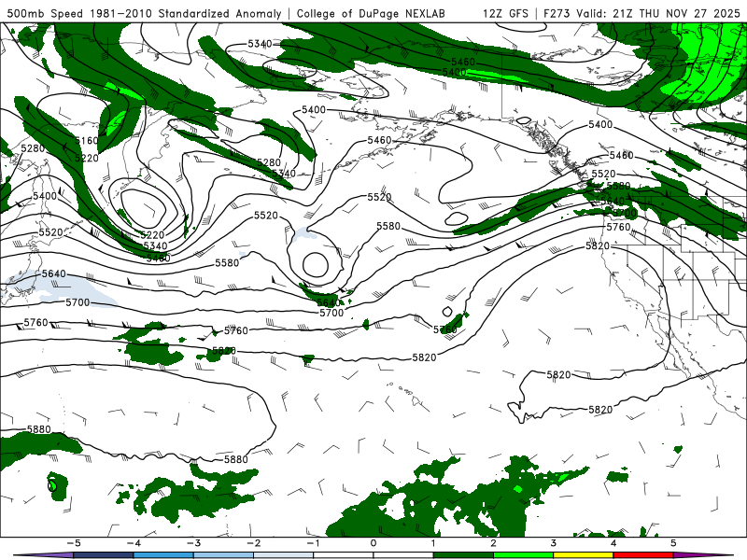
Task: Click the '2' legend scale value
Action: point(494,543)
